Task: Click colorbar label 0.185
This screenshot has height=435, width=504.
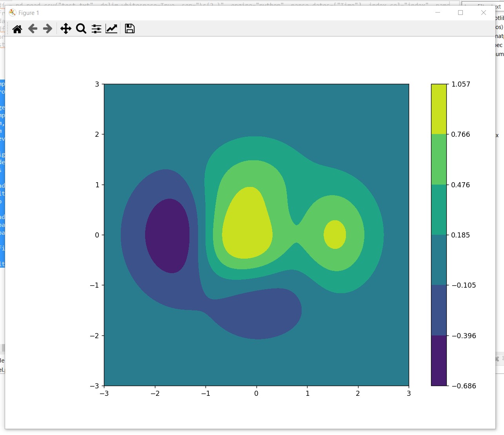Action: point(460,235)
